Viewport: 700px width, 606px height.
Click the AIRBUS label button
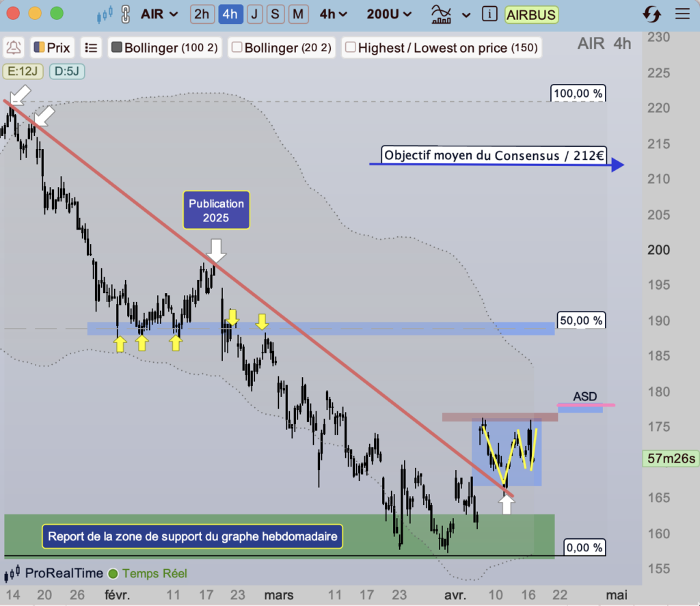click(x=530, y=14)
